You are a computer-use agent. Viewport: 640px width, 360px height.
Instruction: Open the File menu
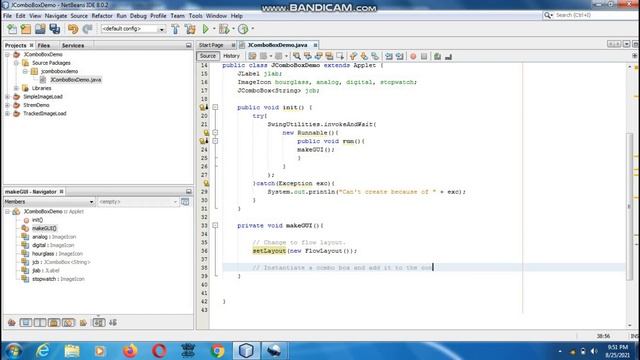7,16
